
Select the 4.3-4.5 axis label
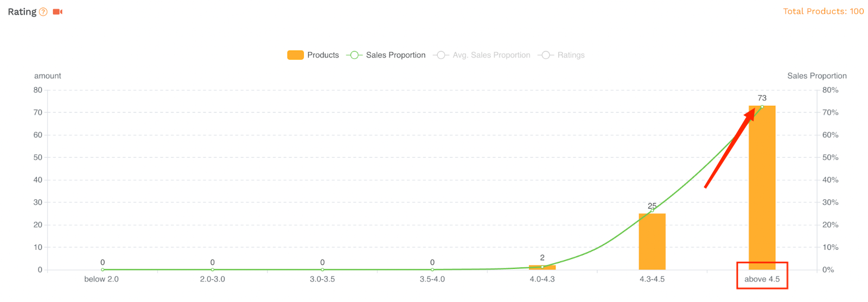[x=652, y=279]
